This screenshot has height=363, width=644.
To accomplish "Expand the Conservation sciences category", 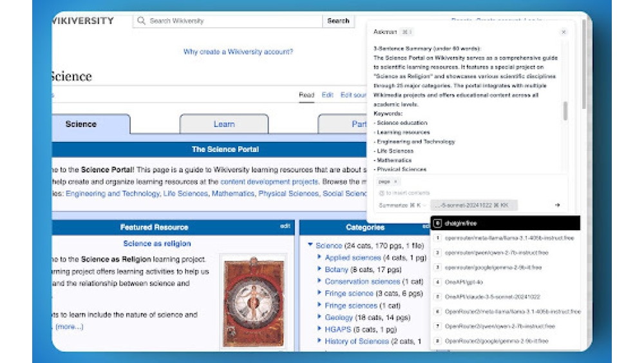I will [x=319, y=280].
